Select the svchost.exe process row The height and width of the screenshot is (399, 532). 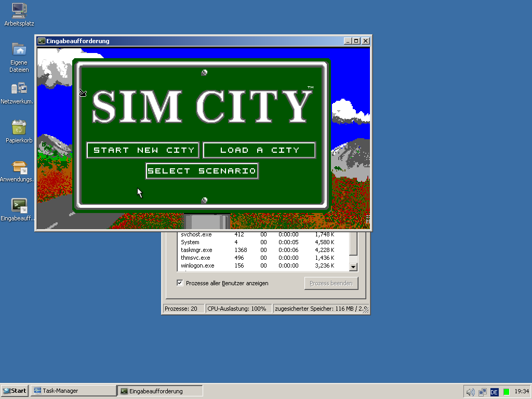[x=263, y=234]
